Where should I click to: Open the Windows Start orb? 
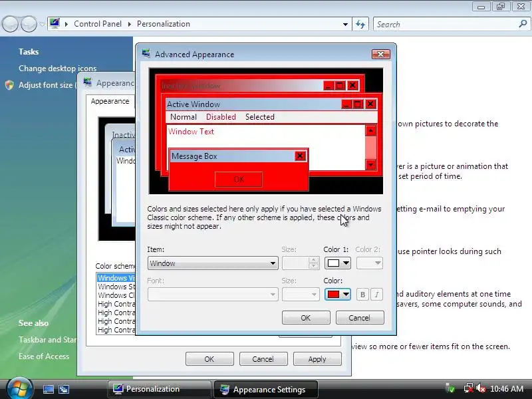pyautogui.click(x=19, y=389)
